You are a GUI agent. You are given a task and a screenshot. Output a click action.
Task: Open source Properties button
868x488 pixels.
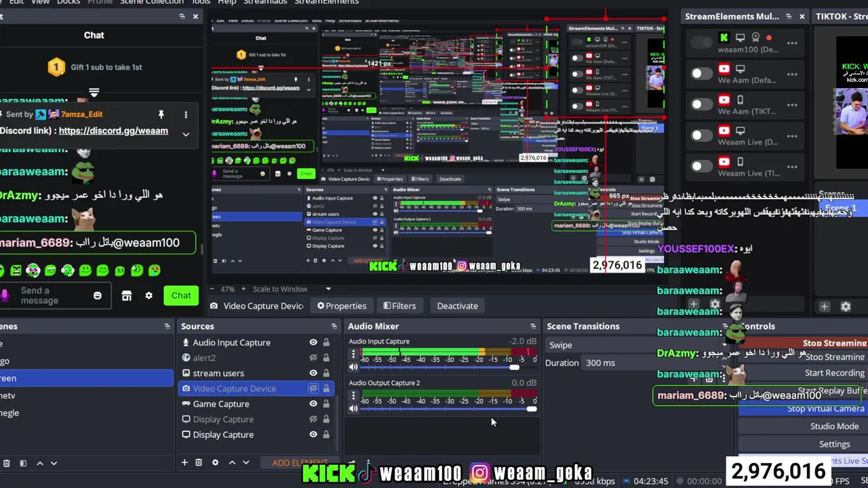(342, 306)
